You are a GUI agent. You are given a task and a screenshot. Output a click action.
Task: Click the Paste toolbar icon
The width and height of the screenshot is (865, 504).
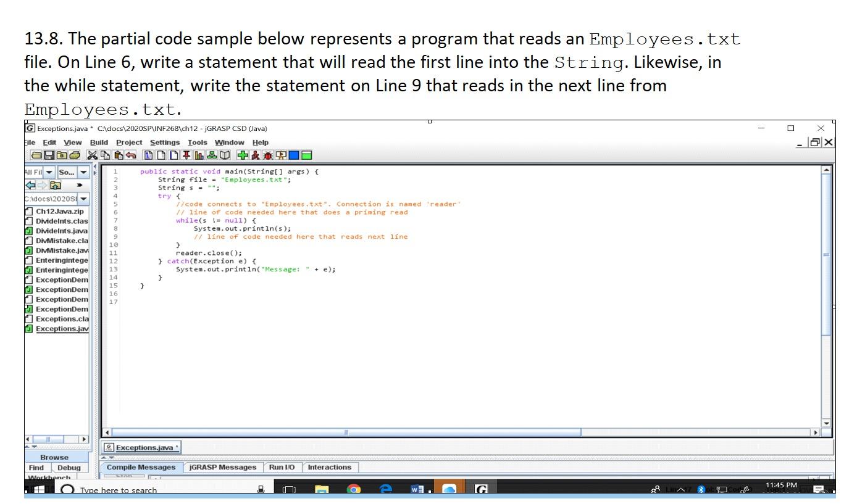click(117, 155)
